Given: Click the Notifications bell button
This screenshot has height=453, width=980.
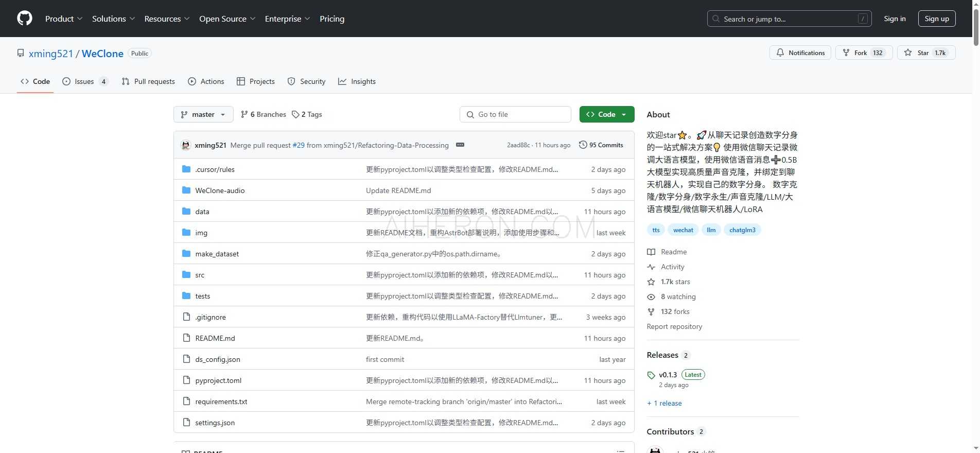Looking at the screenshot, I should click(800, 53).
